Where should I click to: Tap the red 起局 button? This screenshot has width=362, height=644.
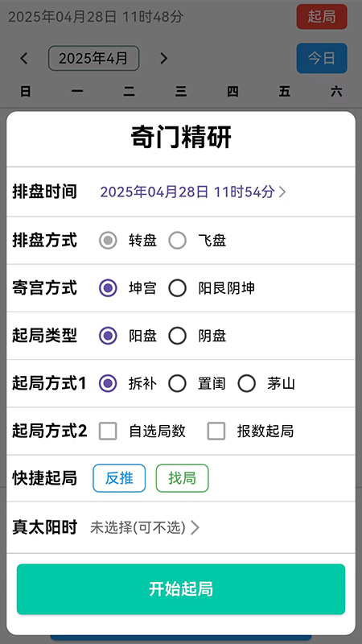(322, 17)
